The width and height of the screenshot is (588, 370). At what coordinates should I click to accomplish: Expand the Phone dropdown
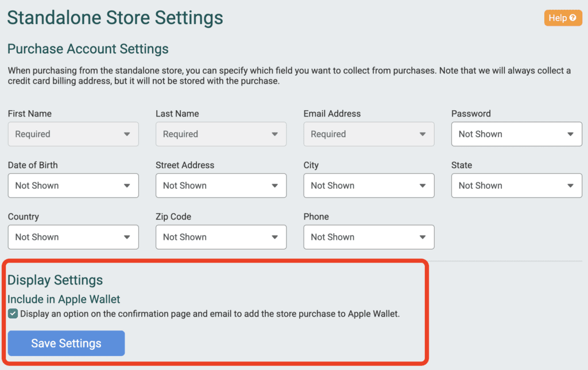pos(369,237)
